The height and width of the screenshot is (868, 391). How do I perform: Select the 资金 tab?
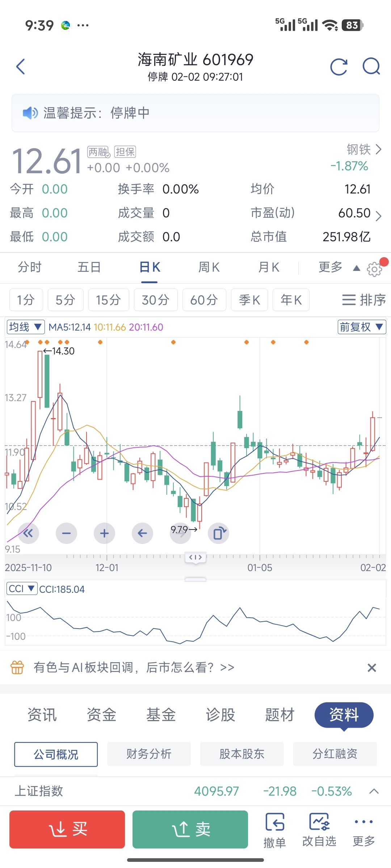tap(101, 715)
